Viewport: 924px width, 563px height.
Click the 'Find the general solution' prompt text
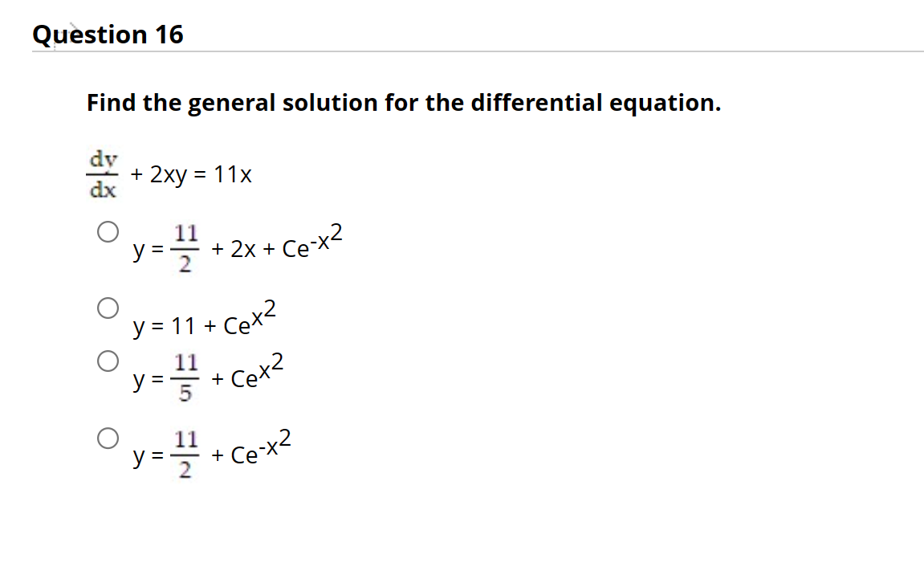click(404, 103)
